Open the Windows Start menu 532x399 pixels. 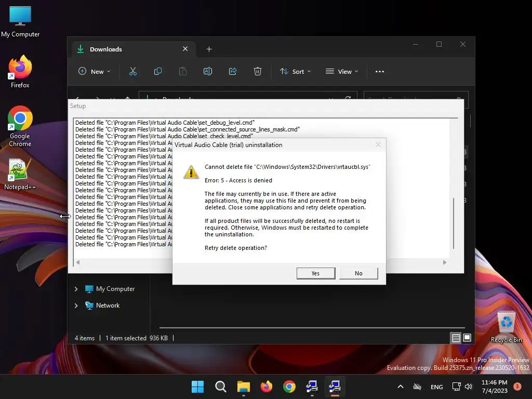click(x=197, y=387)
